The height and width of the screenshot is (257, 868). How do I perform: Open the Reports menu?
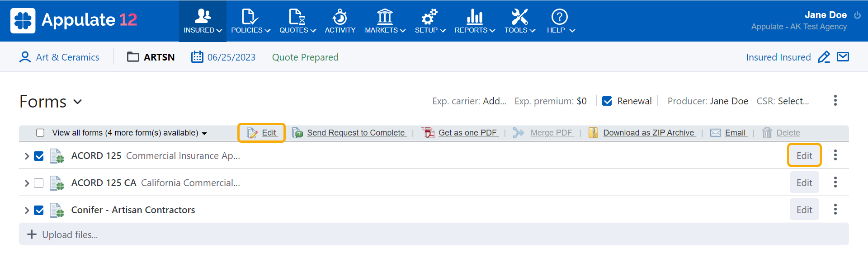pyautogui.click(x=475, y=21)
